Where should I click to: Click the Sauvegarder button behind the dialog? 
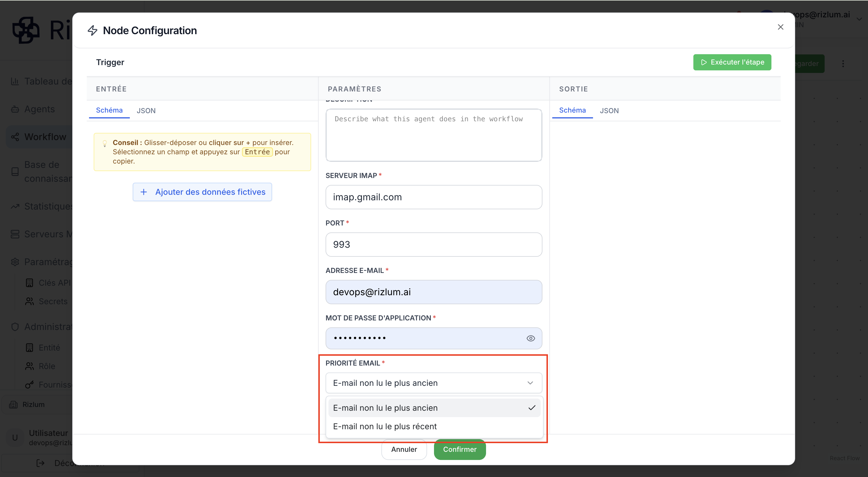809,63
